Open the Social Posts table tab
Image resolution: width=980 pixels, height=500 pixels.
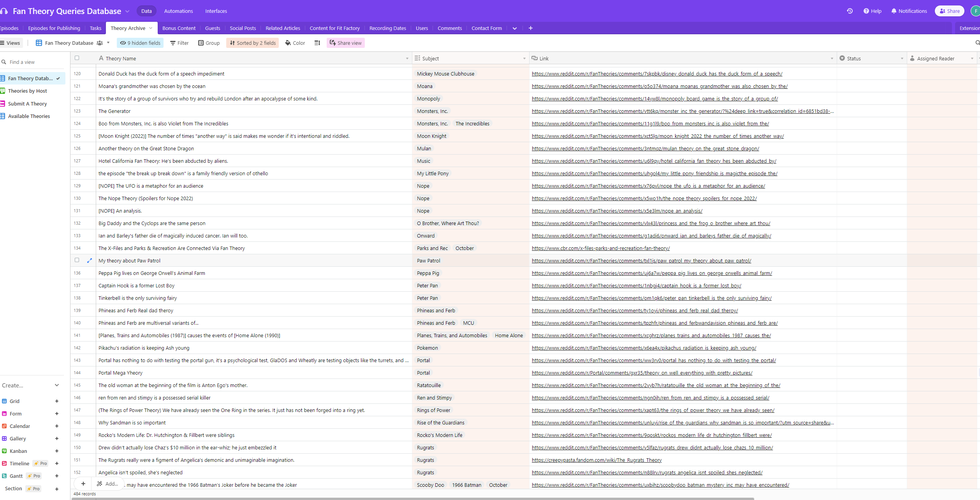pyautogui.click(x=243, y=28)
